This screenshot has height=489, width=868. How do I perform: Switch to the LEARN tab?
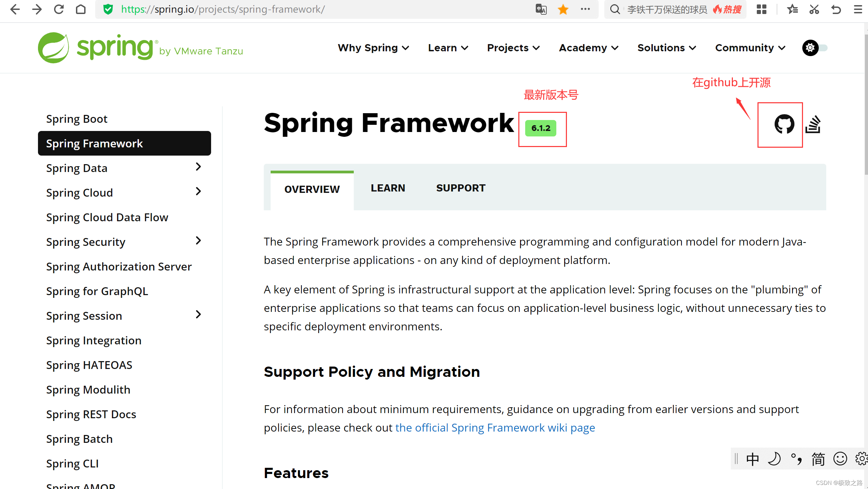[x=388, y=188]
